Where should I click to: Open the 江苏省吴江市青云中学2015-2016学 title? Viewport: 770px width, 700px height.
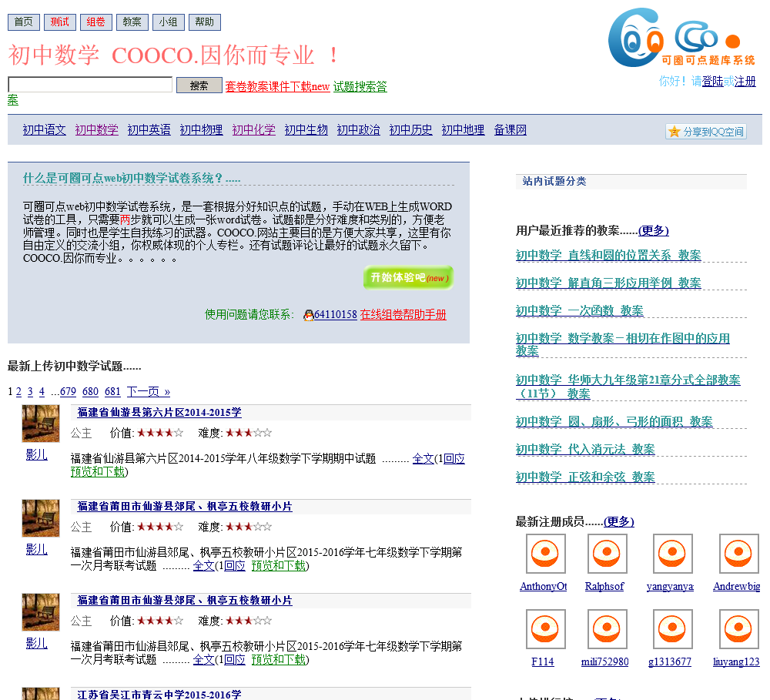click(159, 694)
